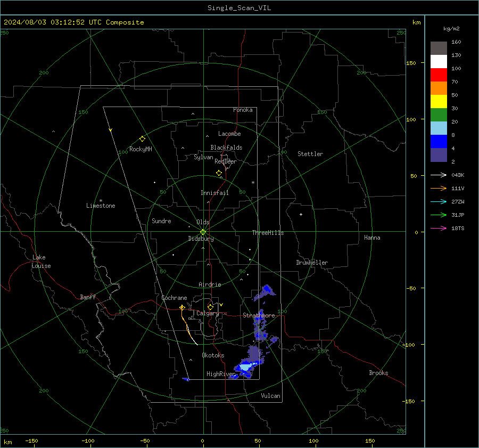Click the kg/m2 unit label
Image resolution: width=479 pixels, height=448 pixels.
click(451, 29)
